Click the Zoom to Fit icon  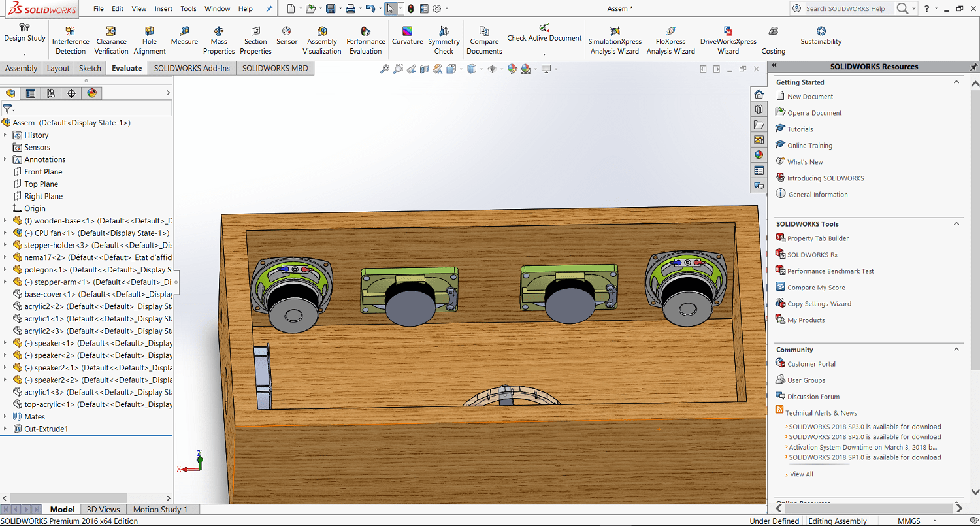pyautogui.click(x=385, y=69)
